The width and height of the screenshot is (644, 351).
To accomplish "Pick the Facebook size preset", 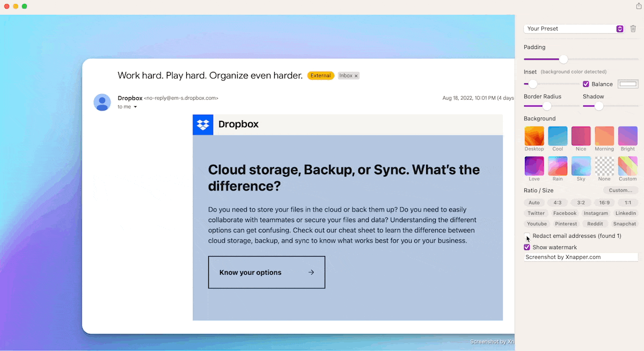I will pos(565,213).
